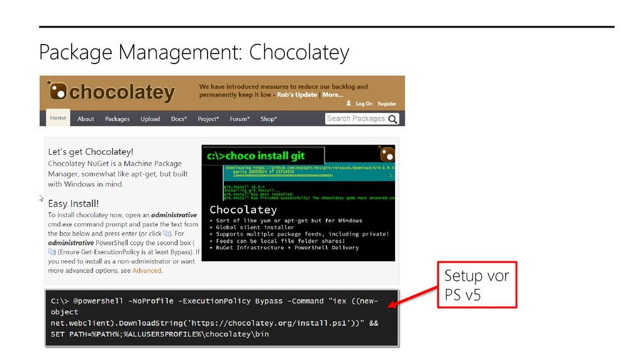Open the Docs menu item

tap(179, 119)
